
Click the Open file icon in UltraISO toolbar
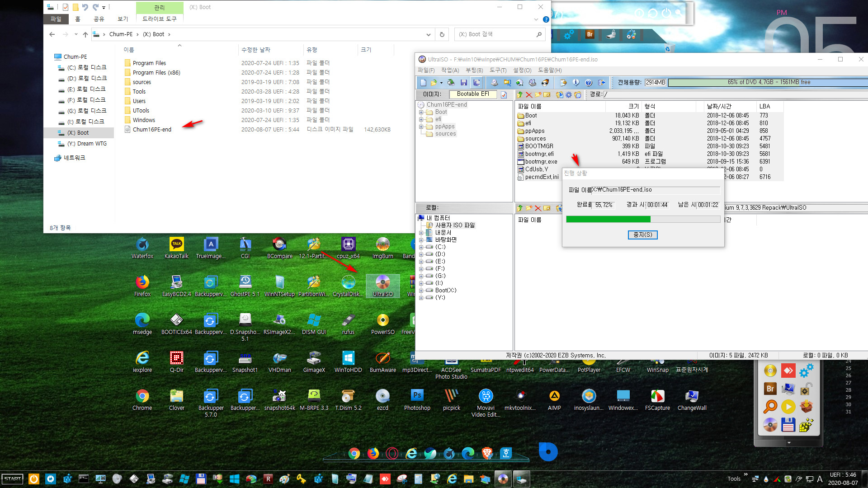[434, 83]
